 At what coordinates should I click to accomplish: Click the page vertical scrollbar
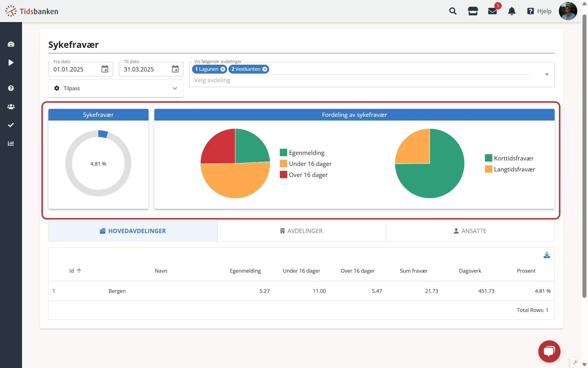point(584,156)
